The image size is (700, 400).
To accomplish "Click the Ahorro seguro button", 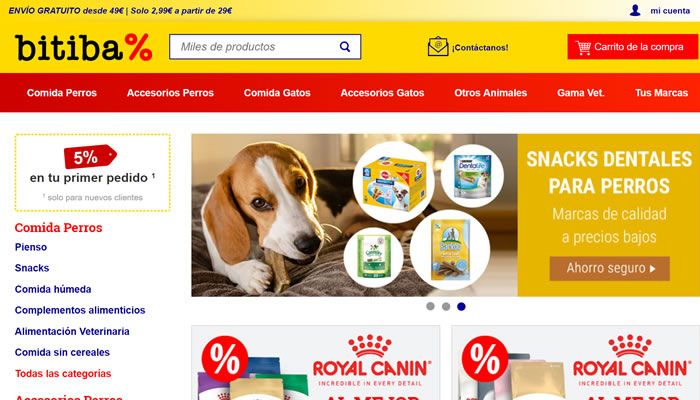I will (609, 268).
